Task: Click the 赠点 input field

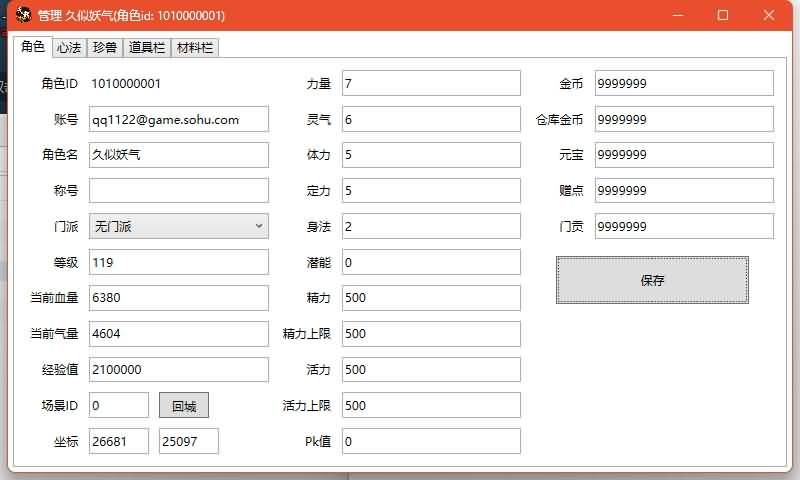Action: (684, 190)
